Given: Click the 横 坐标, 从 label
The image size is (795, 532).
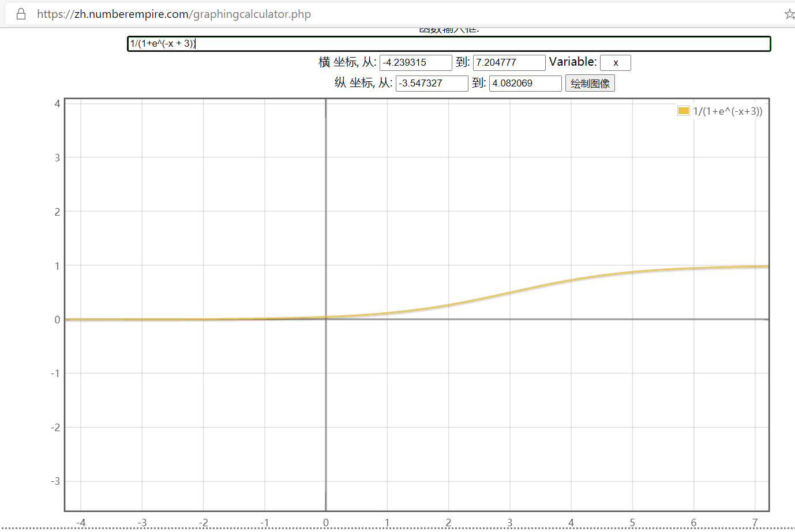Looking at the screenshot, I should pos(347,62).
